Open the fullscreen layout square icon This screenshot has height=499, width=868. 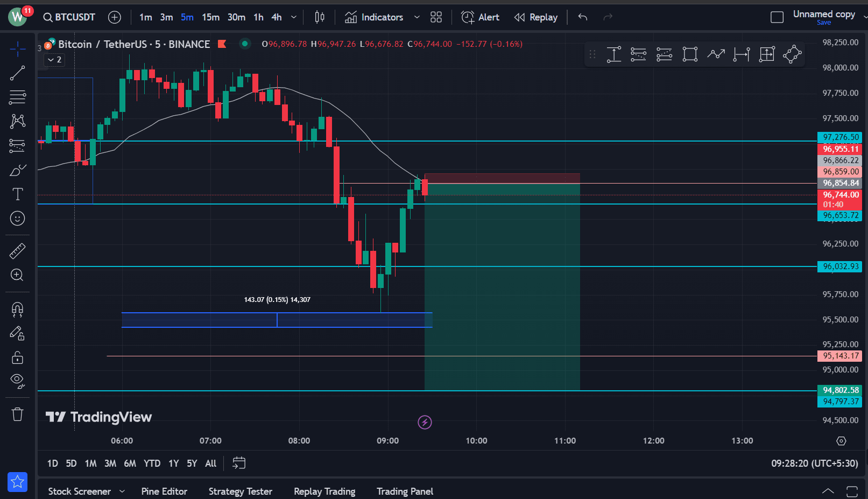click(777, 17)
